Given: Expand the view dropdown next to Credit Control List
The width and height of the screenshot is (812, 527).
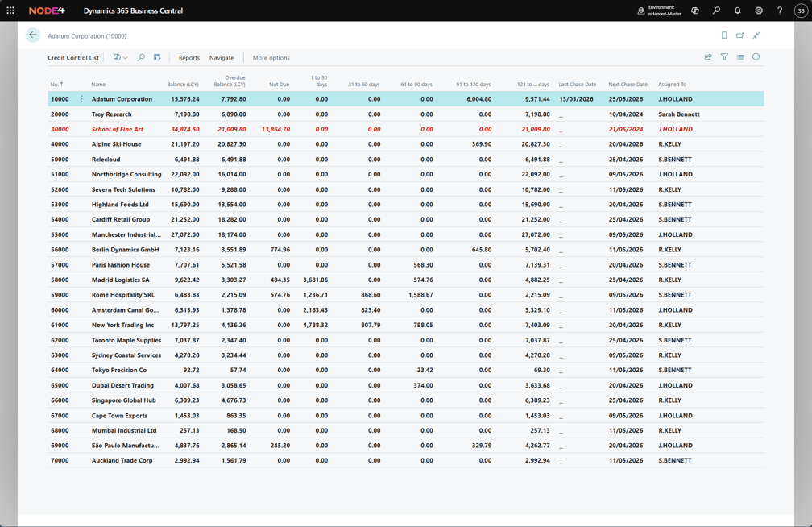Looking at the screenshot, I should tap(120, 57).
